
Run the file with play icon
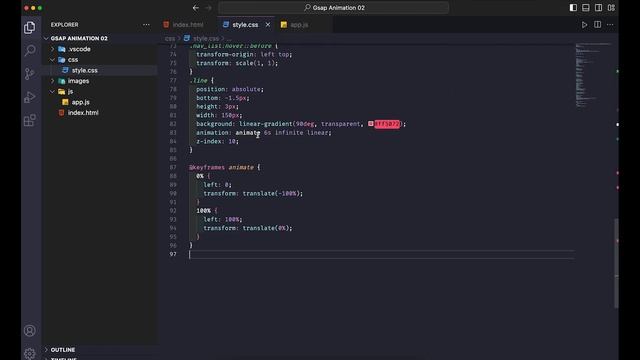tap(584, 25)
